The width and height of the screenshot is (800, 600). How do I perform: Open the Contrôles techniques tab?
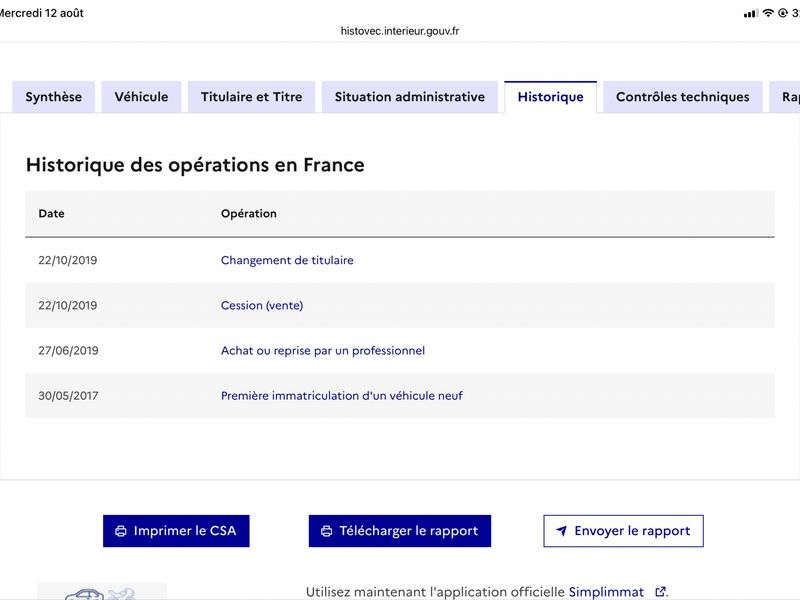(x=683, y=97)
